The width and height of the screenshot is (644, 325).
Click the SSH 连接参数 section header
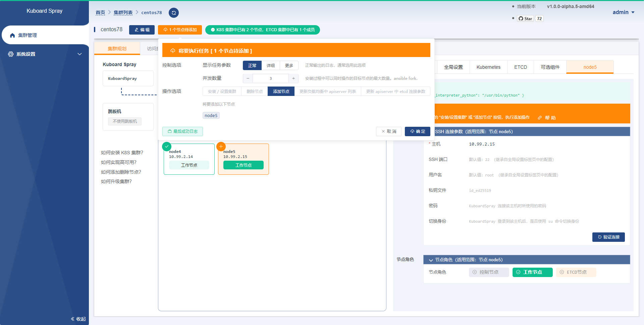coord(532,131)
